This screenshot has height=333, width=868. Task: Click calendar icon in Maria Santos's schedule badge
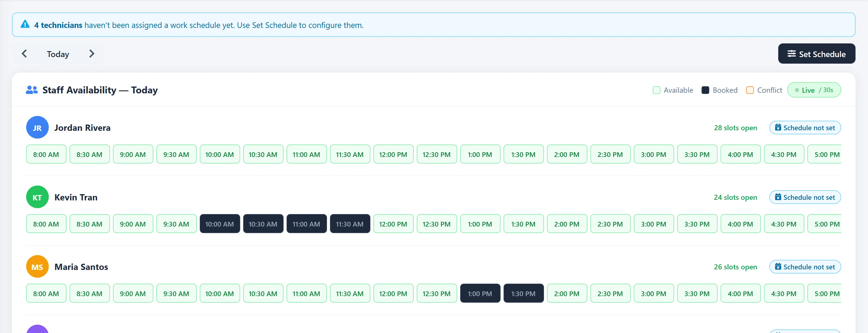(x=778, y=267)
